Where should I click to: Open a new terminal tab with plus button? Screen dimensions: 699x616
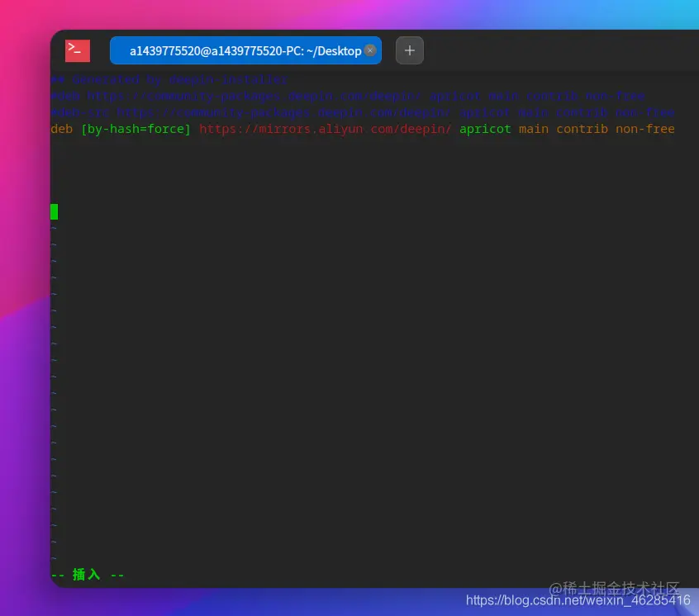410,50
